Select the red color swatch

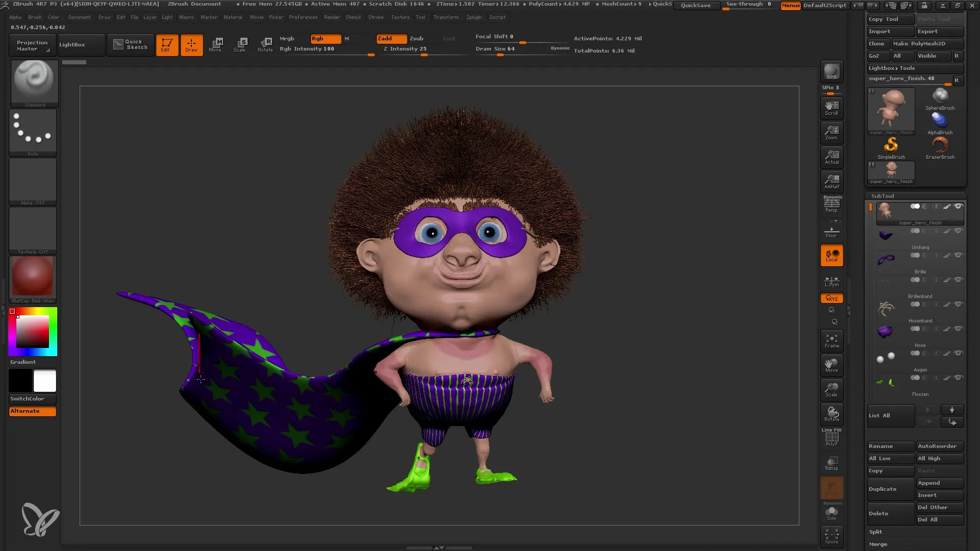tap(12, 311)
